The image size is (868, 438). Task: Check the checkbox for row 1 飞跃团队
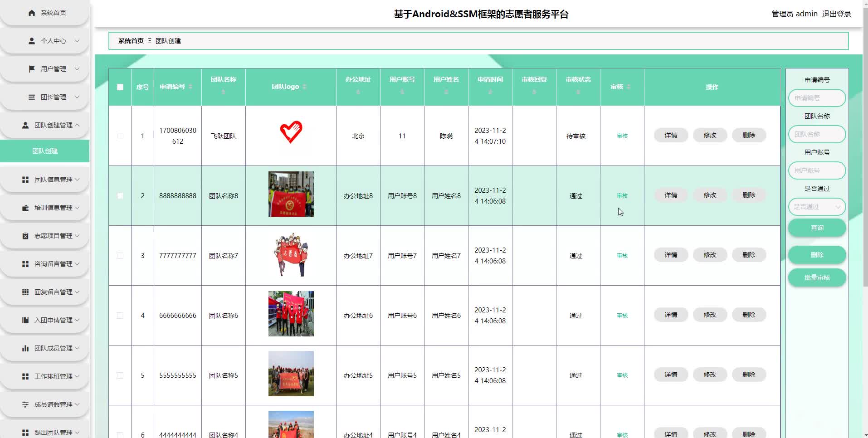click(120, 136)
